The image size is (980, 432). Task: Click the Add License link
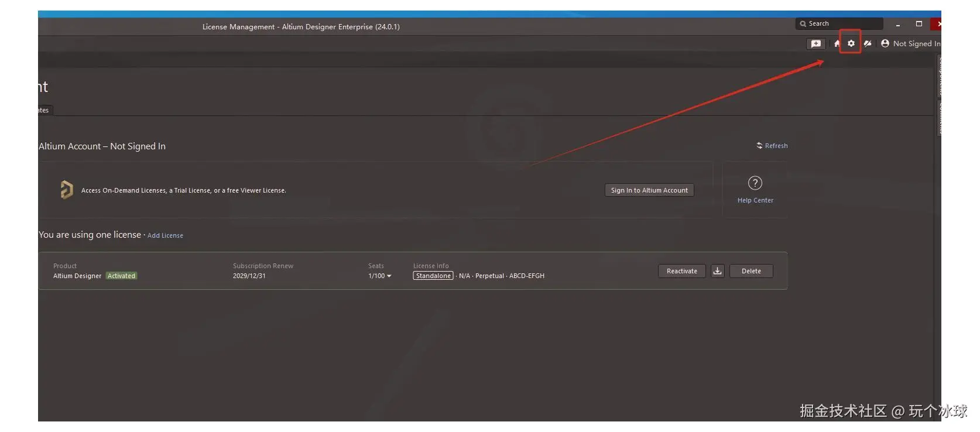click(x=165, y=235)
